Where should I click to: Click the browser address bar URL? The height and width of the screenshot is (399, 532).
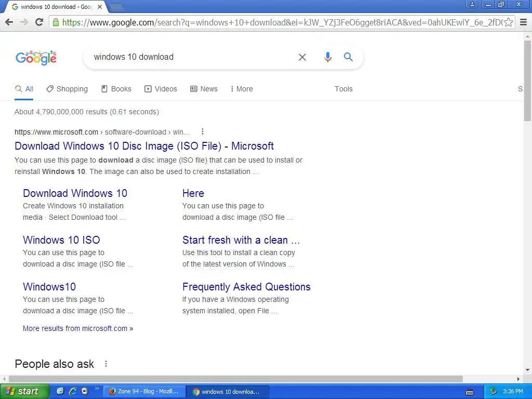(x=282, y=22)
